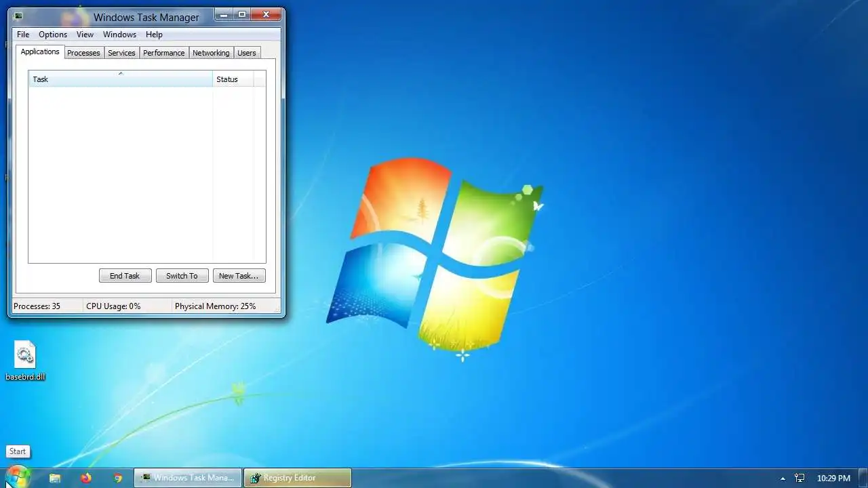868x488 pixels.
Task: Open the Start menu orb
Action: pyautogui.click(x=18, y=477)
